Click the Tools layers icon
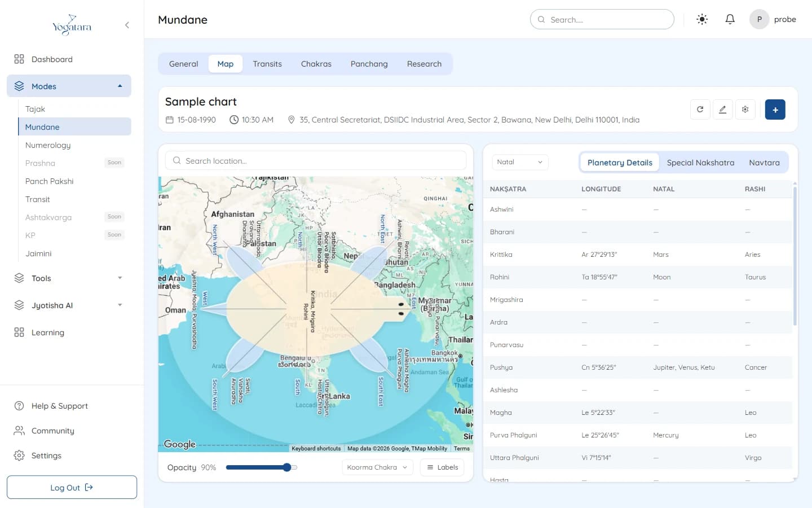Viewport: 812px width, 508px height. 19,278
